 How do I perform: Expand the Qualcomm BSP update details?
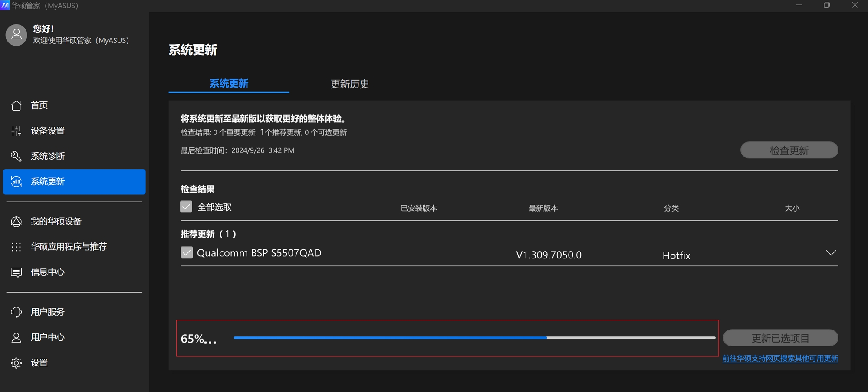coord(831,253)
